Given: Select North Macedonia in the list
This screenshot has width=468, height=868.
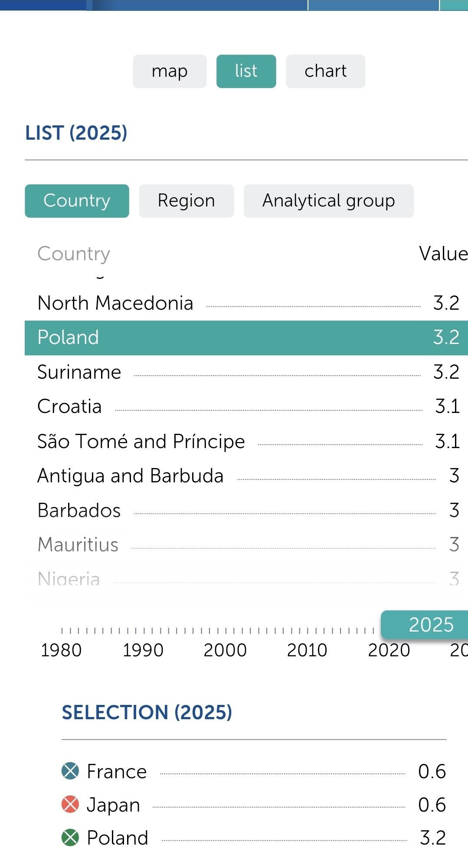Looking at the screenshot, I should tap(115, 303).
